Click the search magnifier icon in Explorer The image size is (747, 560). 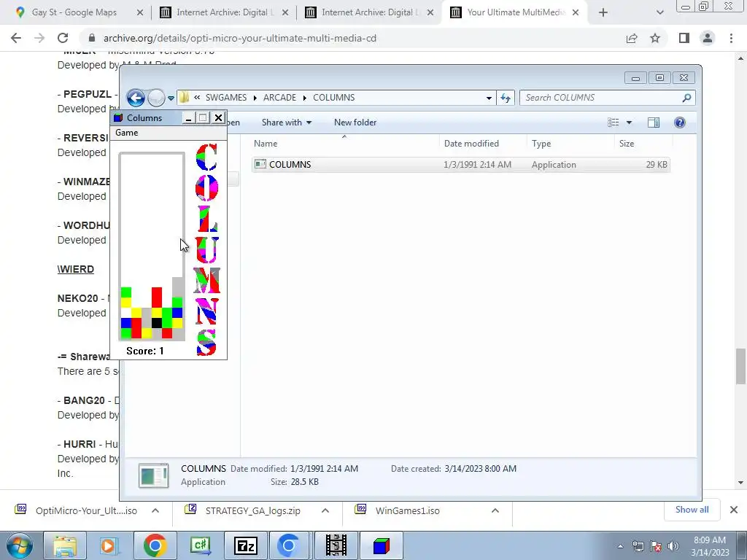pos(686,98)
